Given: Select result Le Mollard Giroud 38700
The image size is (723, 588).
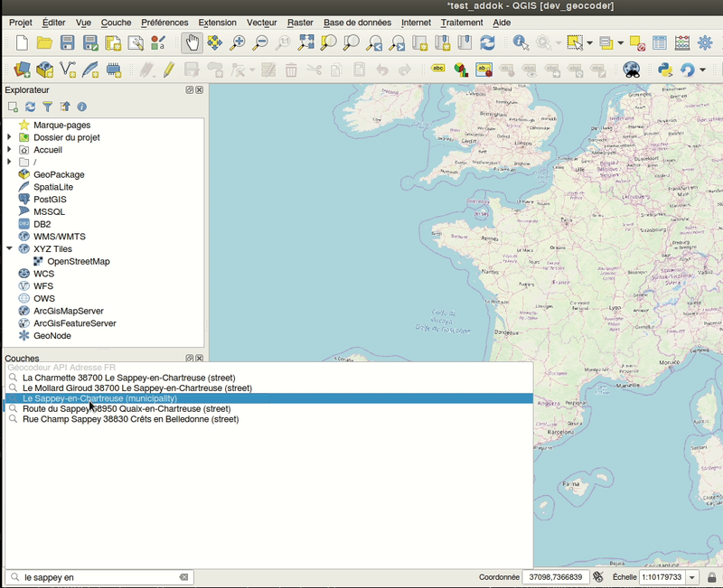Looking at the screenshot, I should click(268, 388).
